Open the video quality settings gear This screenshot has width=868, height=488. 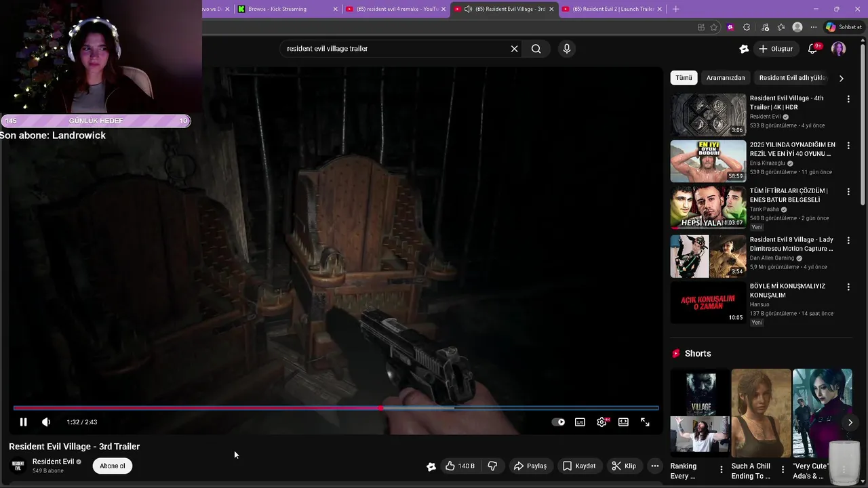(601, 422)
